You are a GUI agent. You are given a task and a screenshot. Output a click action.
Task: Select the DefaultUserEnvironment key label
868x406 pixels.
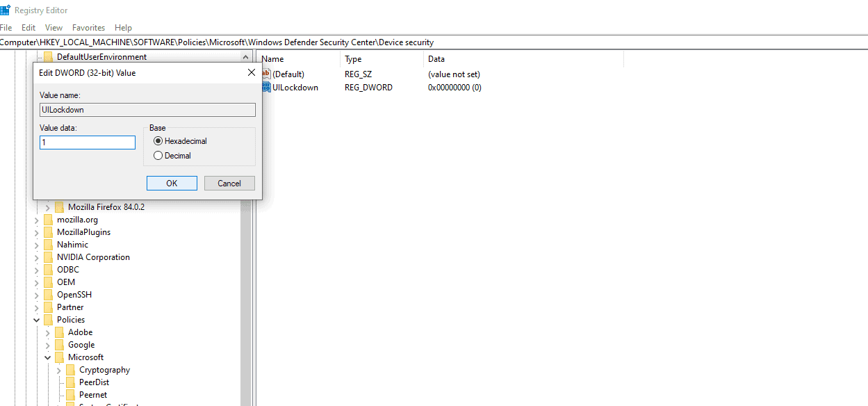point(101,57)
